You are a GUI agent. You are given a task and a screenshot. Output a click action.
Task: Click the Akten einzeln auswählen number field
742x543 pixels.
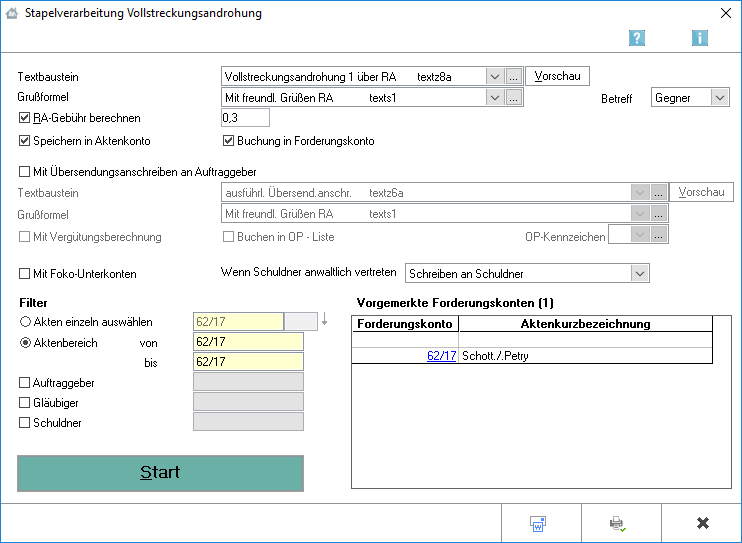(x=238, y=321)
